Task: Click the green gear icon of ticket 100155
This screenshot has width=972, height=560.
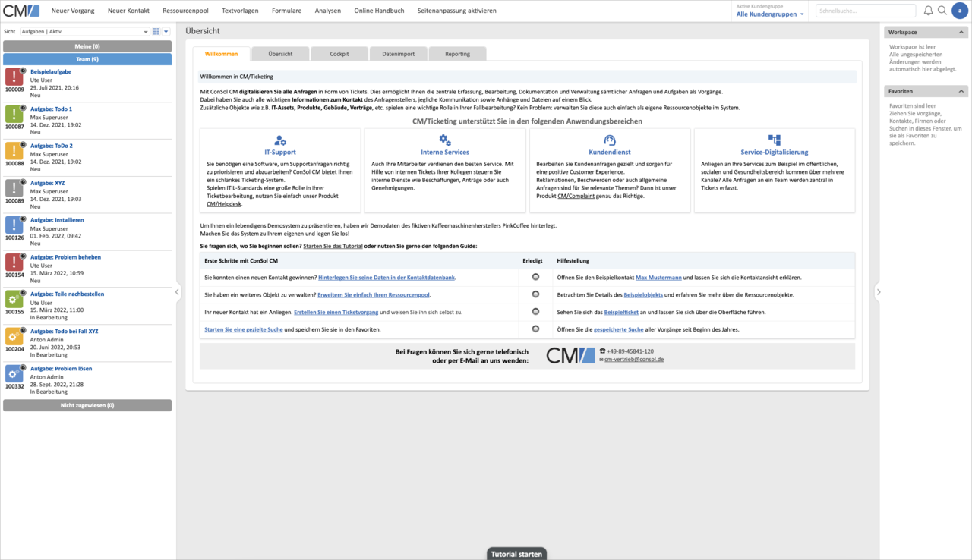Action: 14,299
